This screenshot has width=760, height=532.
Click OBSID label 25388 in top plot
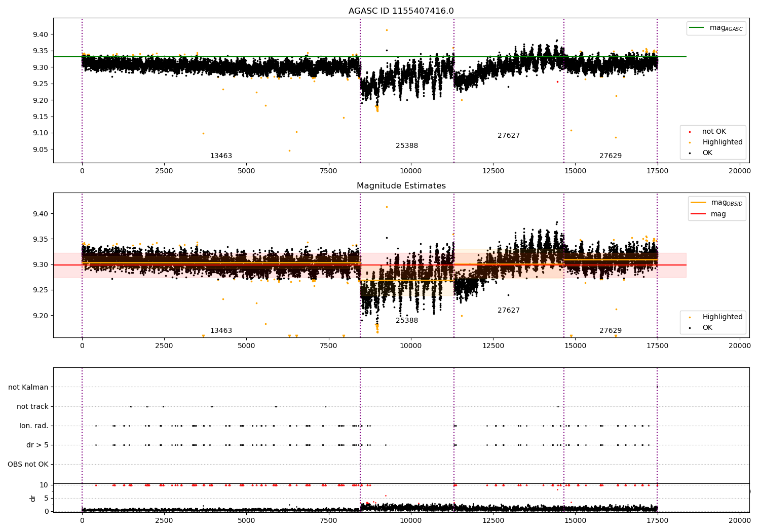tap(407, 146)
